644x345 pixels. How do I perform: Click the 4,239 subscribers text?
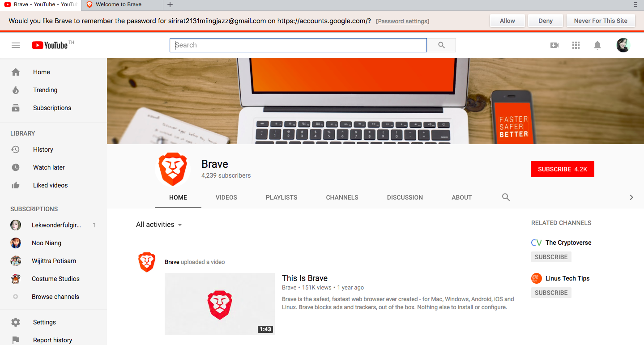coord(226,175)
